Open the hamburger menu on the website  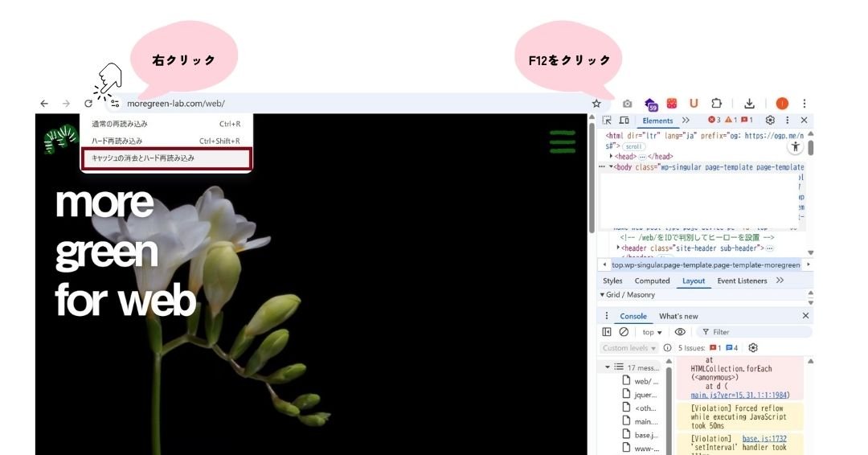[x=563, y=141]
